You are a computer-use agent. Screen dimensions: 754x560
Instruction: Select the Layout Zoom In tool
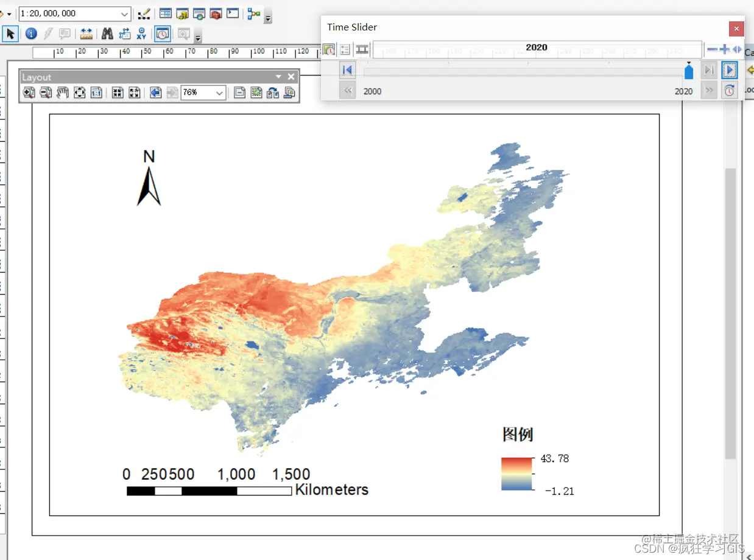point(29,93)
